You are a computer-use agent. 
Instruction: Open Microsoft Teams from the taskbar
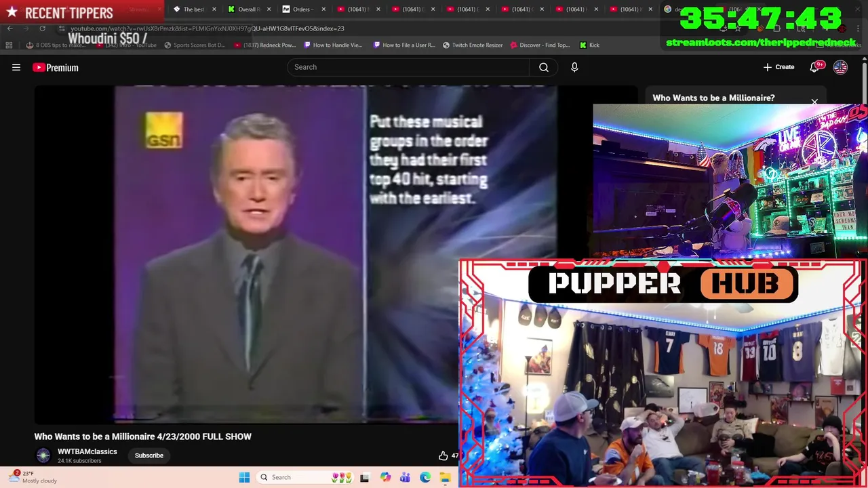click(x=405, y=477)
